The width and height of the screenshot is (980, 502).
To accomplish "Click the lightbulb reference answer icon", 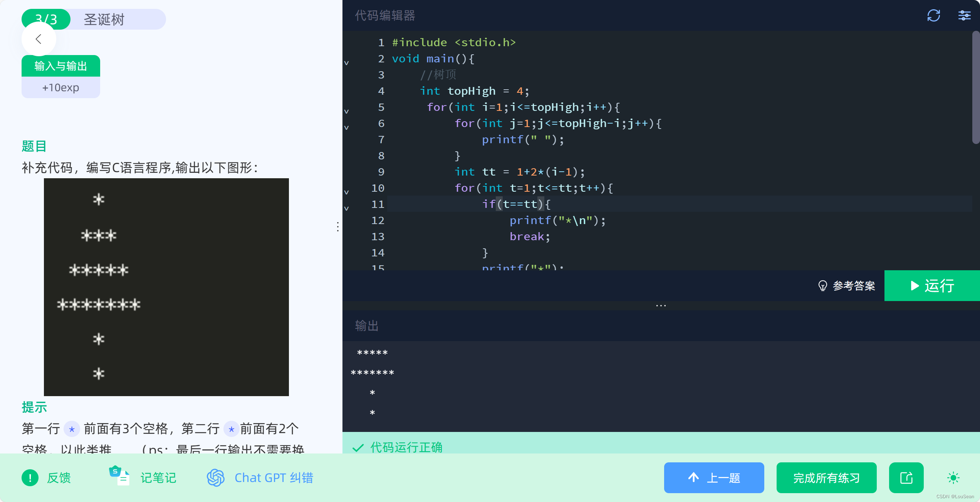I will click(822, 286).
